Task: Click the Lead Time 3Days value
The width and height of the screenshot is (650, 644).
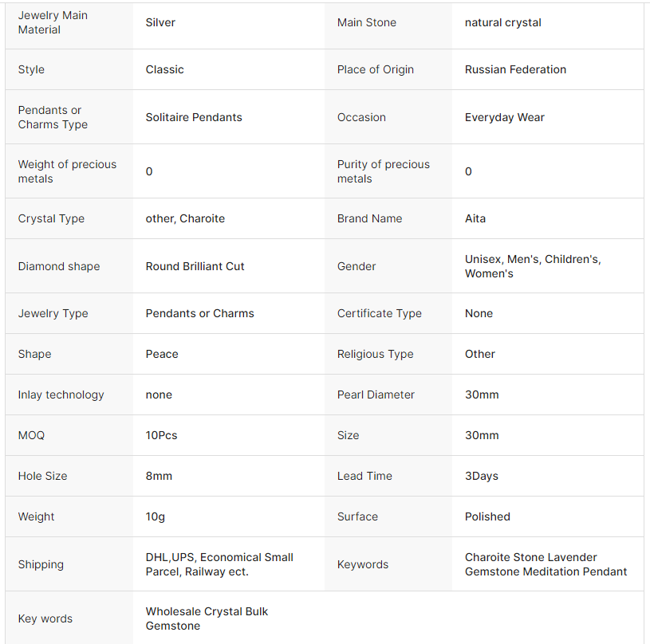Action: [x=482, y=476]
